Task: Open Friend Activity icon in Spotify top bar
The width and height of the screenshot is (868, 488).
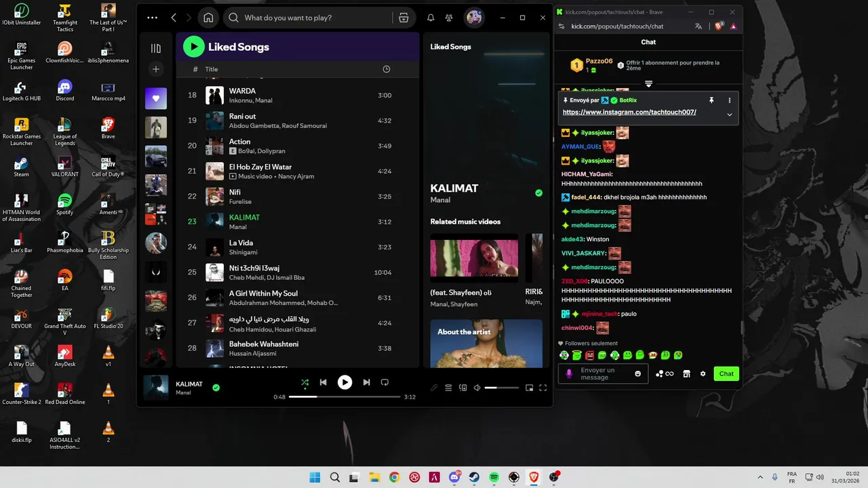Action: click(x=449, y=18)
